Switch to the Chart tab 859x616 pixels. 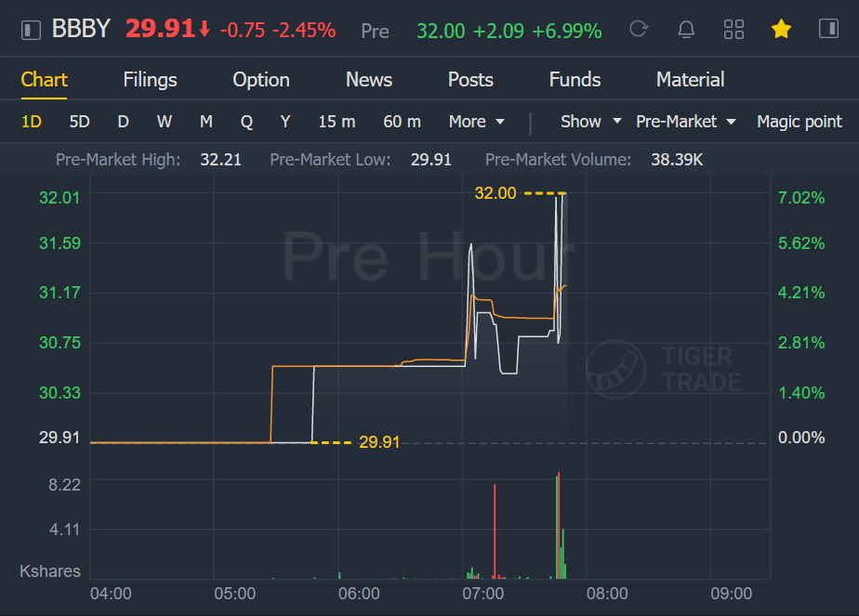[44, 80]
